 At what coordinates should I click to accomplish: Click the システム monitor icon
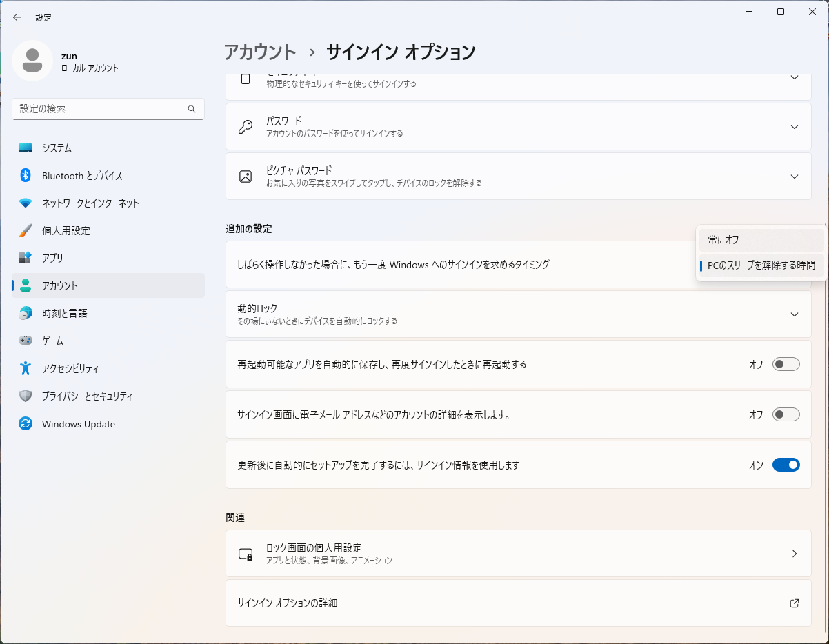pos(26,148)
